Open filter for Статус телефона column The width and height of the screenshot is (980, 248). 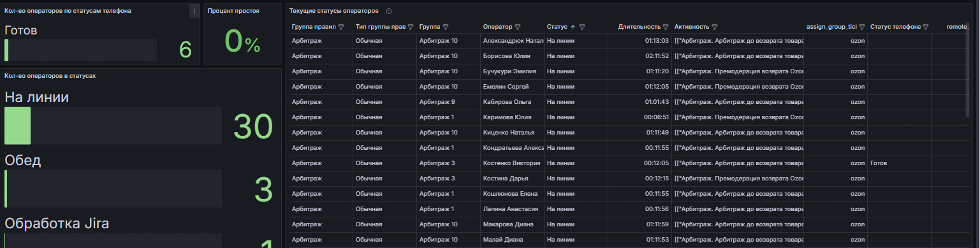925,27
